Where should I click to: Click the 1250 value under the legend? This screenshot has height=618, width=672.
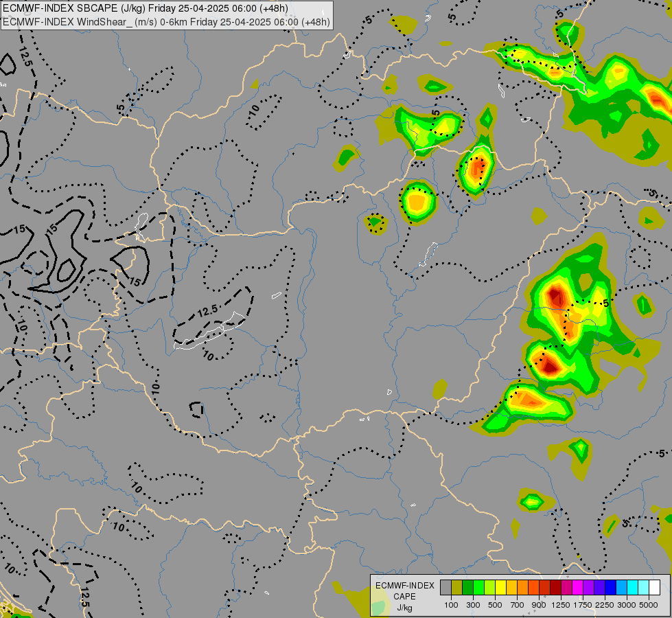pyautogui.click(x=561, y=605)
